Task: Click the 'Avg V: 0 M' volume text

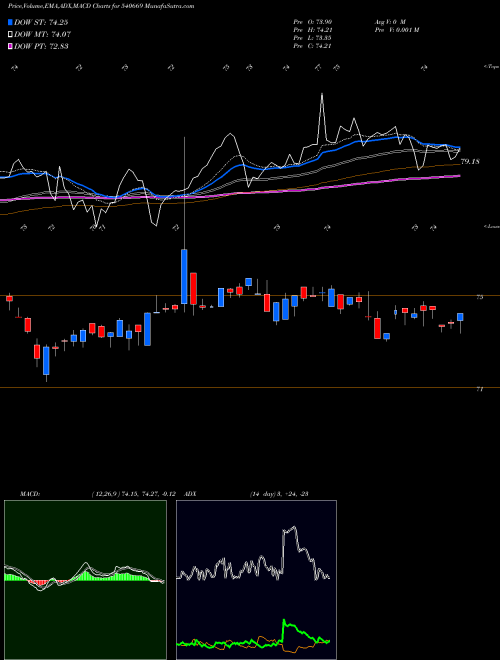Action: point(390,21)
